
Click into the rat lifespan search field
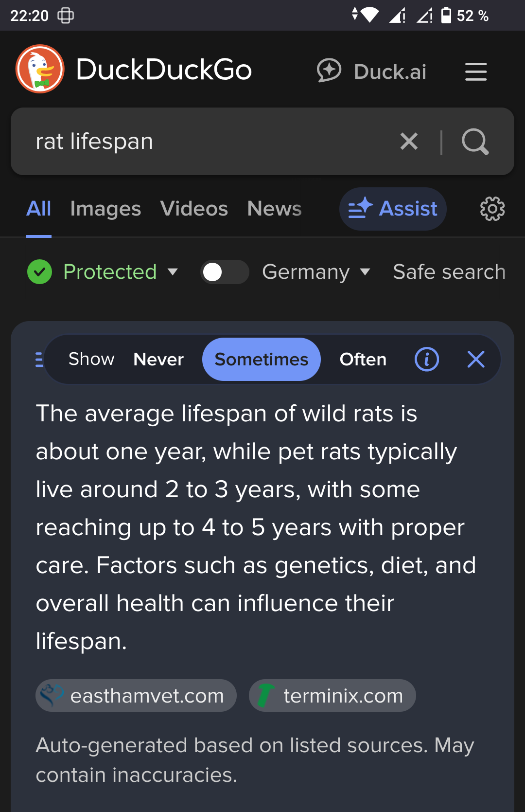pyautogui.click(x=209, y=142)
